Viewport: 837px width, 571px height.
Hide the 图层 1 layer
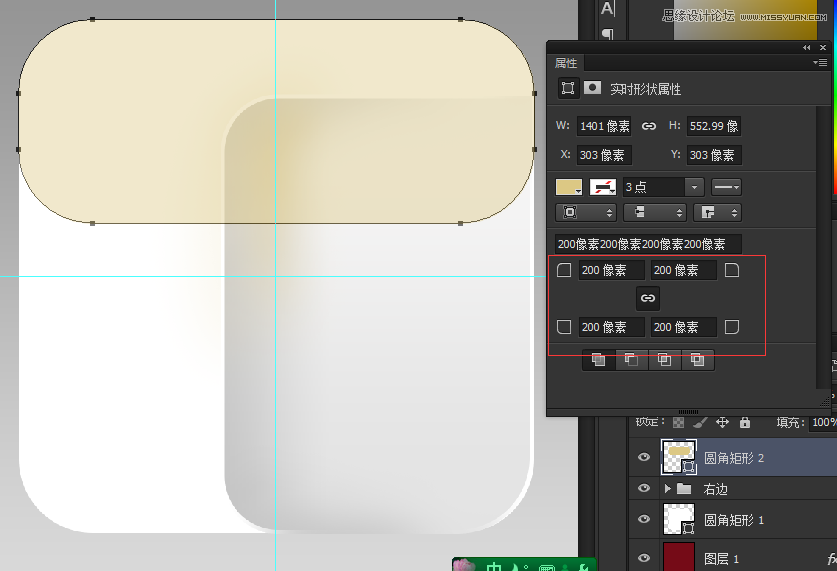click(644, 557)
